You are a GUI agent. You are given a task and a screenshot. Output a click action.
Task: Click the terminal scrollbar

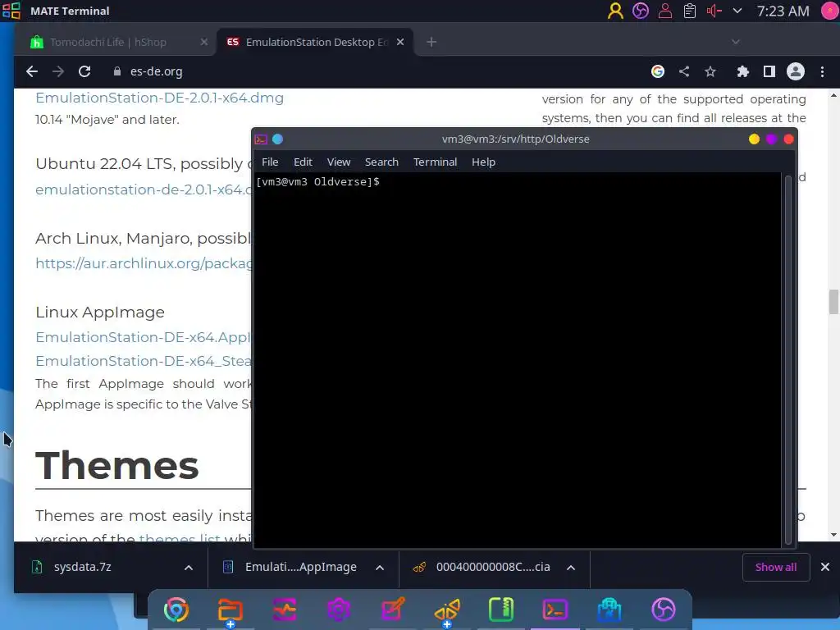click(787, 359)
